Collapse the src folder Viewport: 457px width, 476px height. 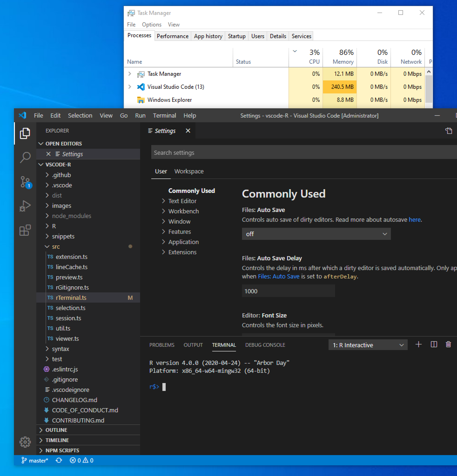56,247
